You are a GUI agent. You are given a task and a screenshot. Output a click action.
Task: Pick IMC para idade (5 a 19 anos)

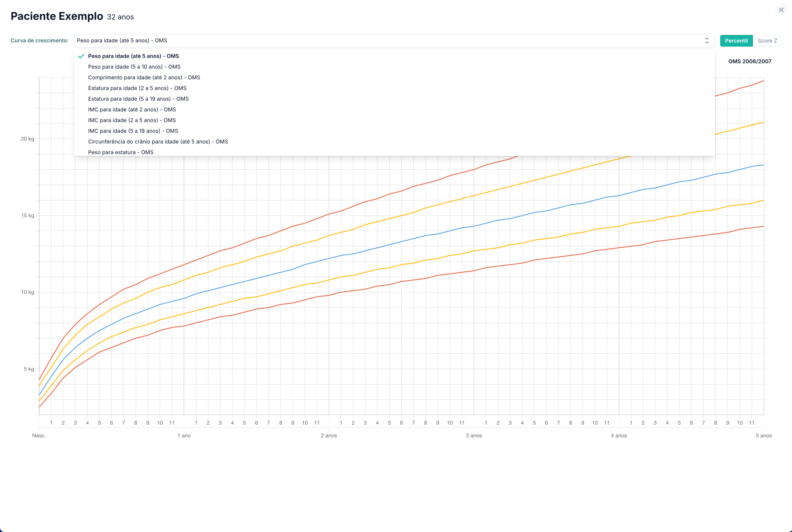tap(134, 131)
